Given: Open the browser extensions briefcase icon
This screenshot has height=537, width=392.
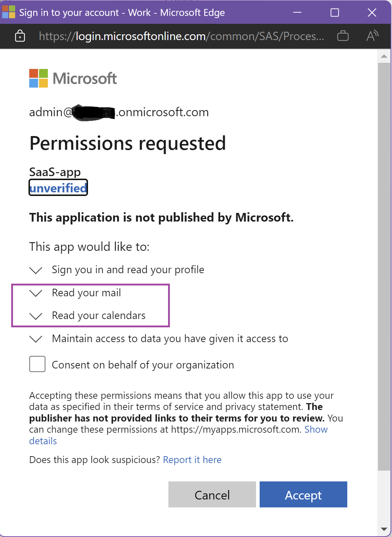Looking at the screenshot, I should [343, 36].
